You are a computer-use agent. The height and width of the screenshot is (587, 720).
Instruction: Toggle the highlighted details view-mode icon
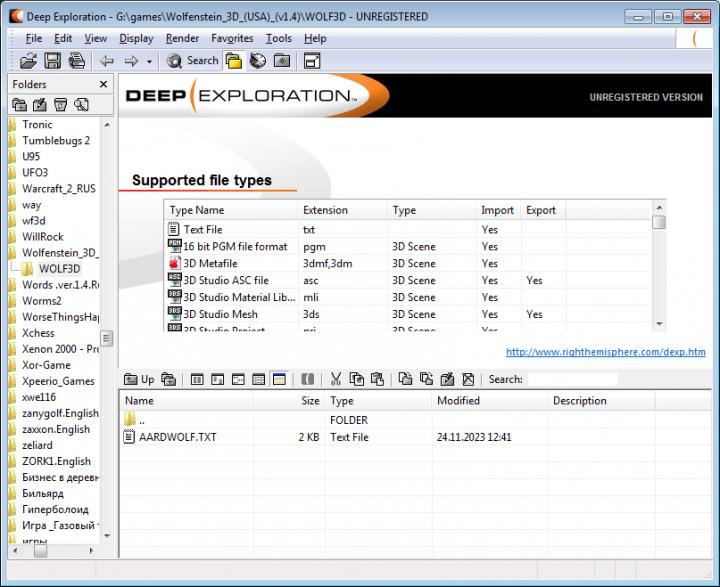point(279,379)
